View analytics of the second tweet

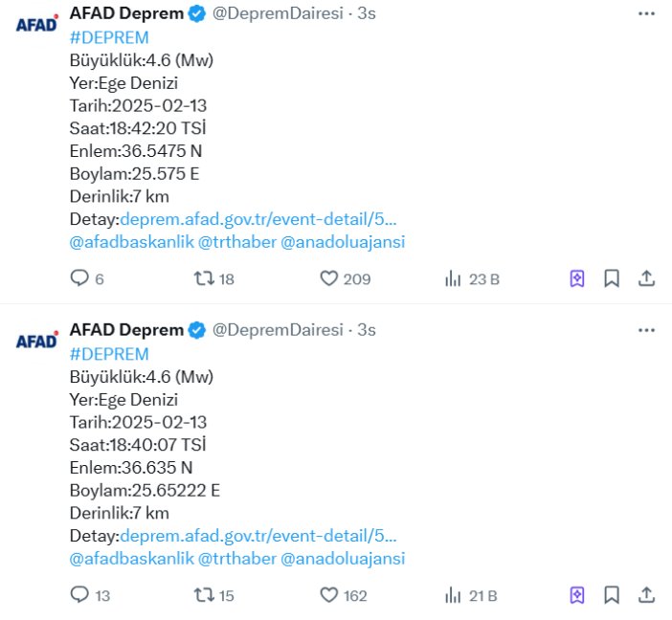click(453, 595)
